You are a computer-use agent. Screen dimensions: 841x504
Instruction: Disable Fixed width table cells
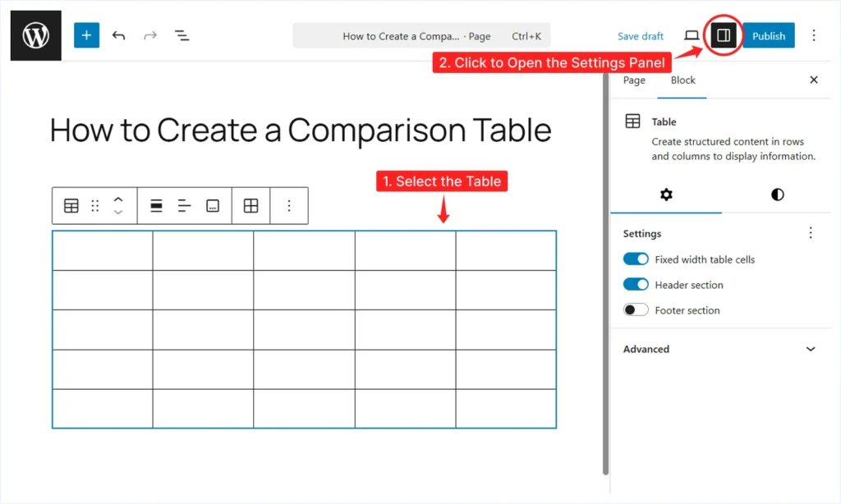(x=636, y=259)
